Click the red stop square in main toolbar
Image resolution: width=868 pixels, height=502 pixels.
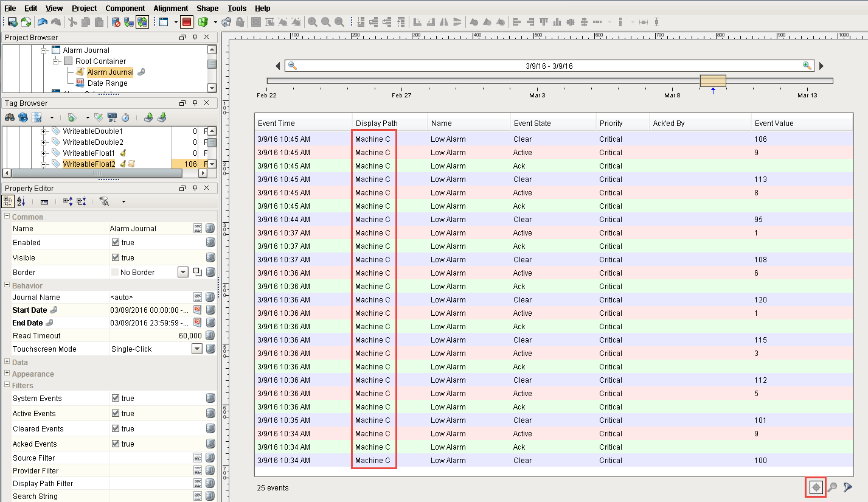(187, 22)
